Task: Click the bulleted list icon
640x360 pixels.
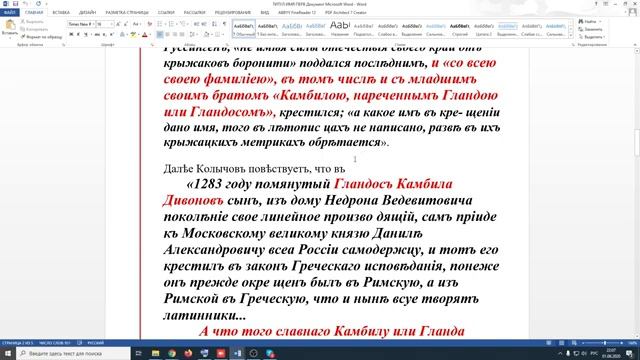Action: pyautogui.click(x=160, y=24)
